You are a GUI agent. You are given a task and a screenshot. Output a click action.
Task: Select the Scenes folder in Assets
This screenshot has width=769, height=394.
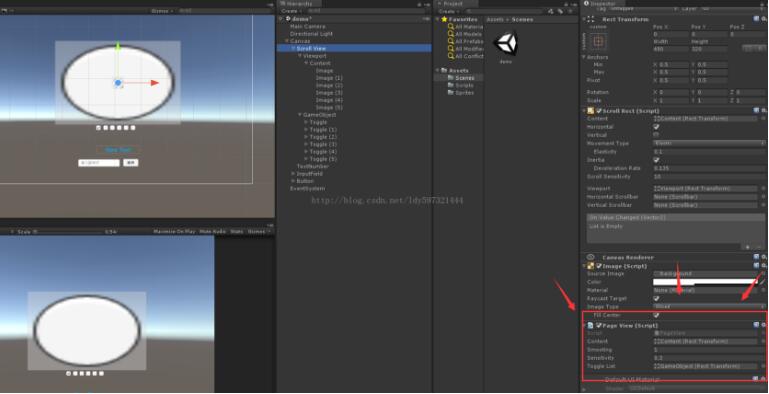461,78
